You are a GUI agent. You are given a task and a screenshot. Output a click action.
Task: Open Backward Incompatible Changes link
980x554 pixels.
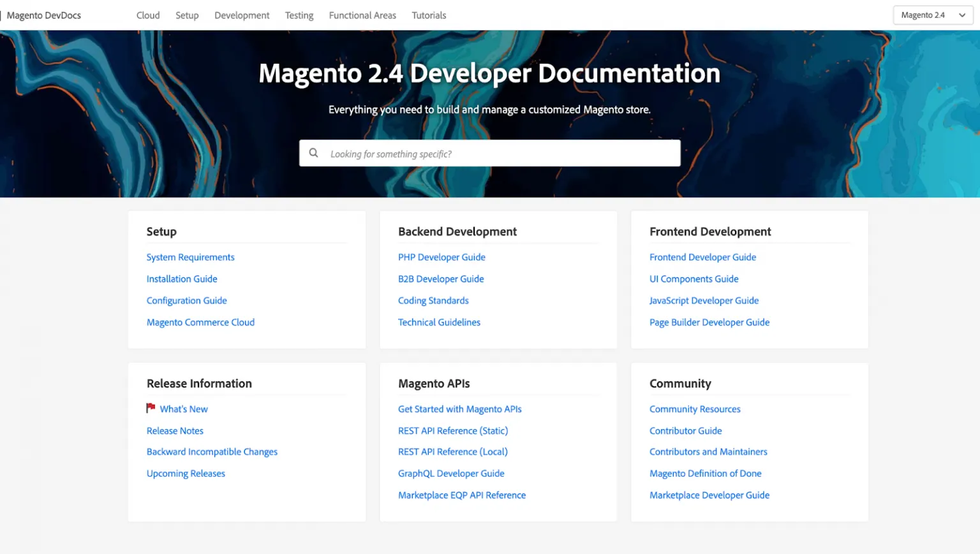(x=212, y=451)
